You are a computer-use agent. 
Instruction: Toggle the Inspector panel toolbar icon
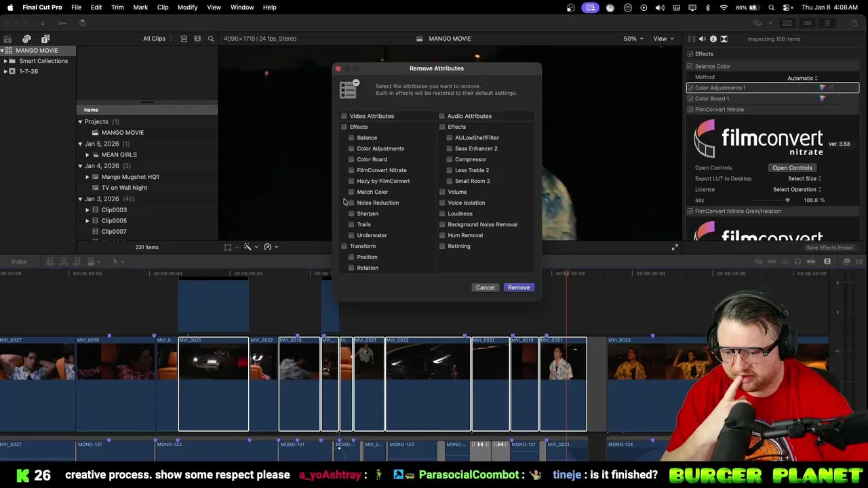(x=827, y=23)
